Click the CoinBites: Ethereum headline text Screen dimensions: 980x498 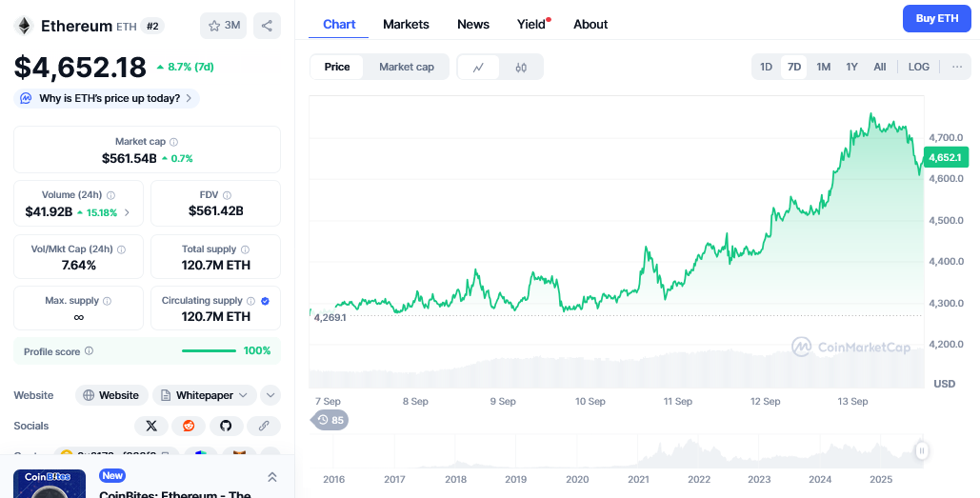pos(175,494)
